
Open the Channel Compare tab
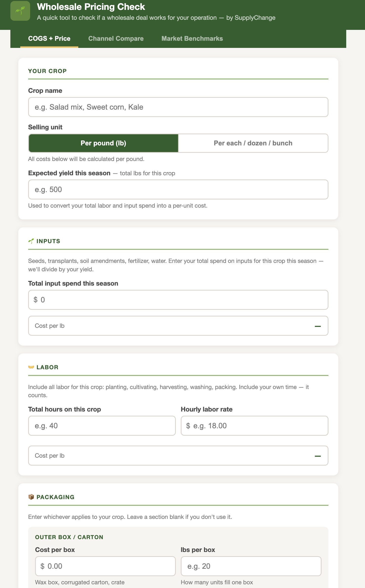116,39
